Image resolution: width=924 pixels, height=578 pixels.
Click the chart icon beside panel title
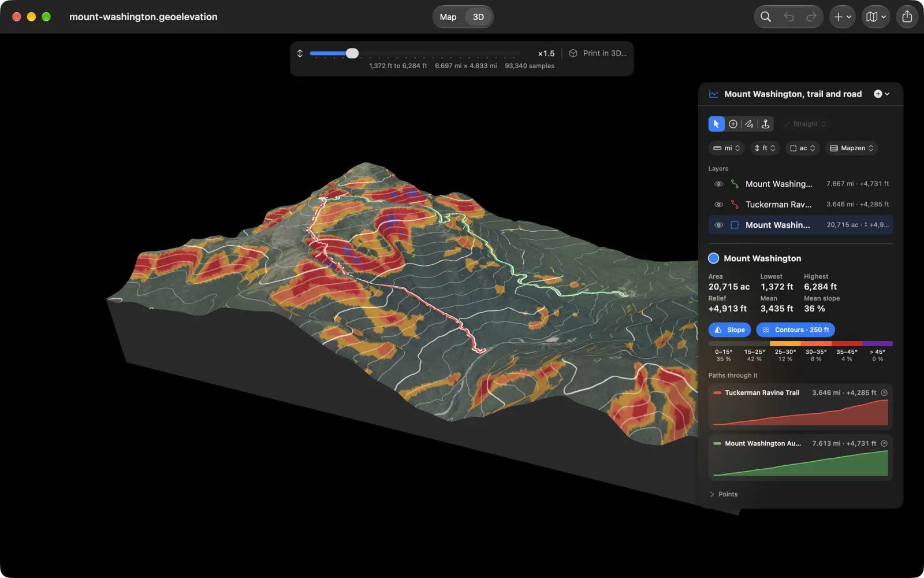tap(714, 94)
